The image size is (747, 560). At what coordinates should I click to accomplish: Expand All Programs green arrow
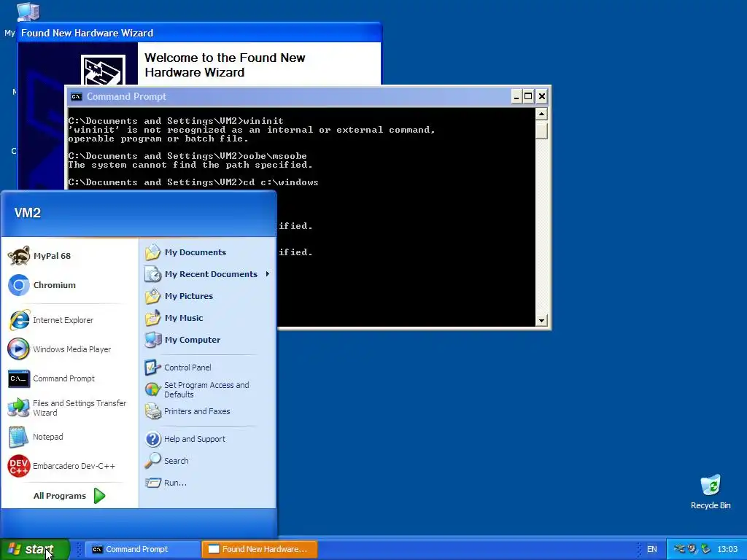[99, 496]
